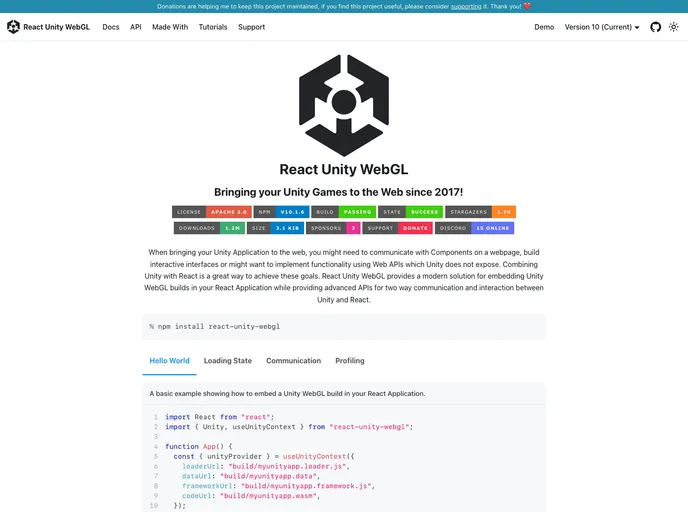Viewport: 688px width, 512px height.
Task: Open the Downloads 1.2M badge
Action: pos(209,228)
